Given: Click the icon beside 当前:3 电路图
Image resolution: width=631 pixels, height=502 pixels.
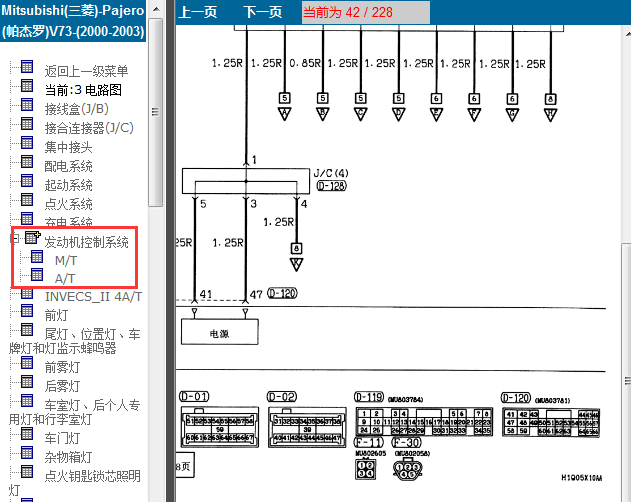Looking at the screenshot, I should (x=27, y=85).
